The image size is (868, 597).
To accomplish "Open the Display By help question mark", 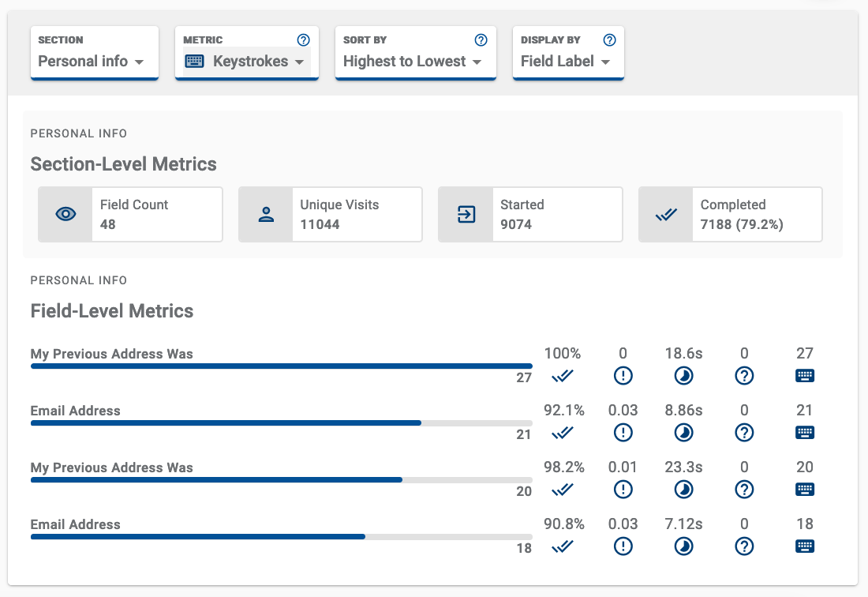I will [x=609, y=39].
